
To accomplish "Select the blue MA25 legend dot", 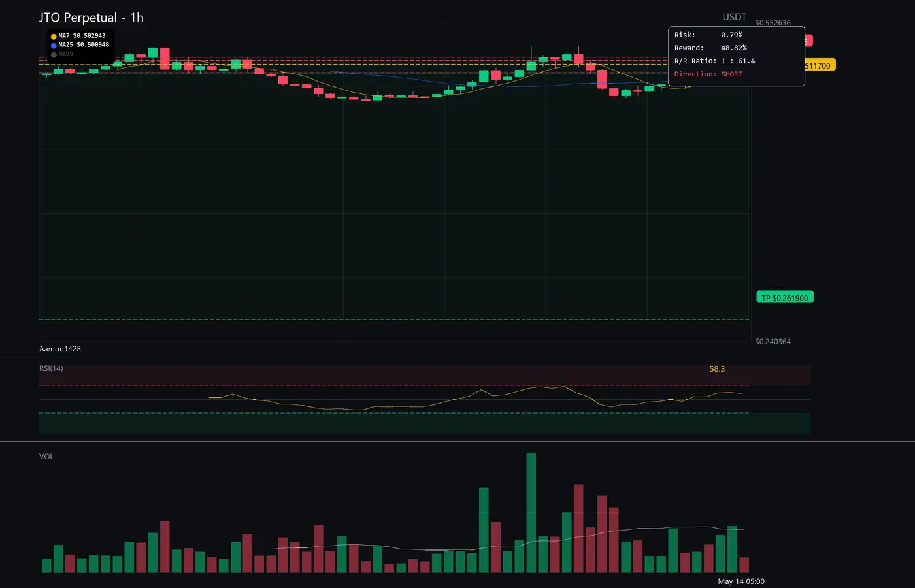I will click(54, 46).
